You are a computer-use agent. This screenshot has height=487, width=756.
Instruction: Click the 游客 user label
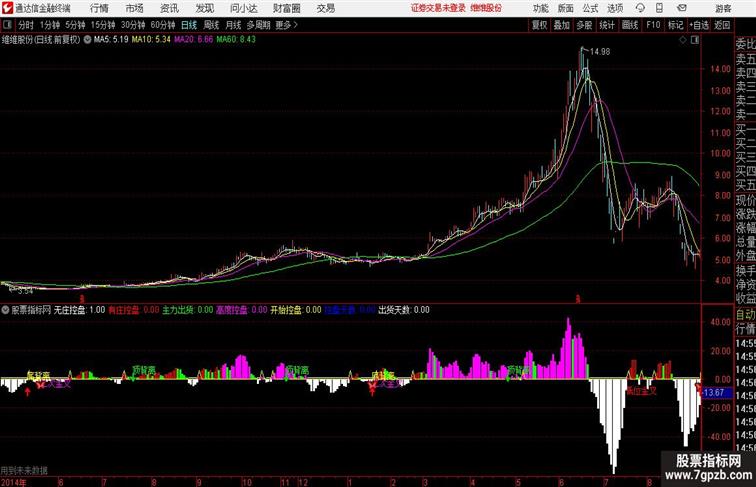pos(723,8)
